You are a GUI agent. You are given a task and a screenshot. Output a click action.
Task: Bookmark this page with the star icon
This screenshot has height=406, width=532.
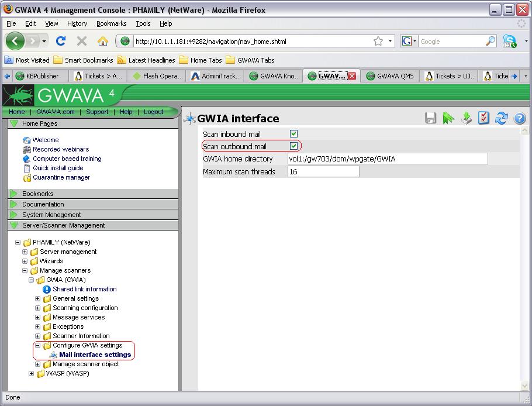(x=378, y=41)
